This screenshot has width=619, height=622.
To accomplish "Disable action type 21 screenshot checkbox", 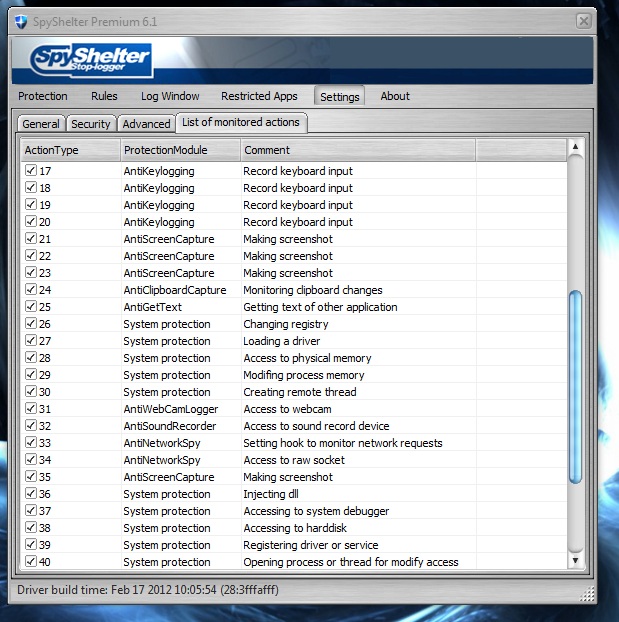I will tap(31, 239).
